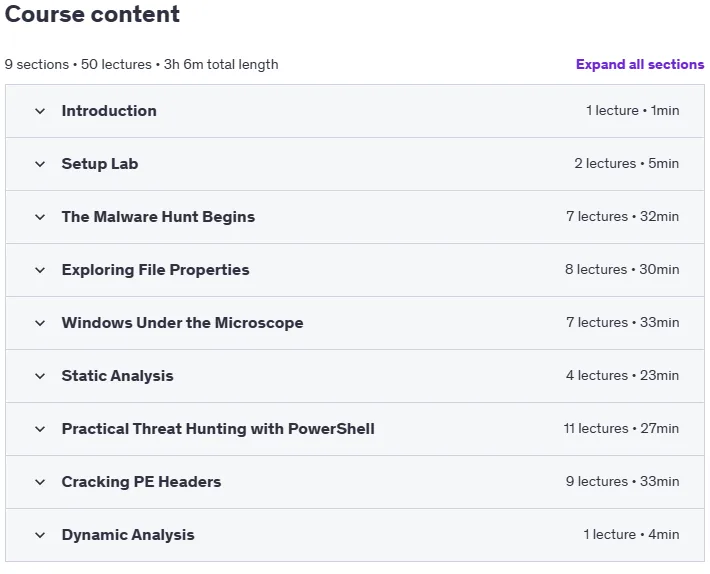Expand the Setup Lab chevron

point(40,164)
